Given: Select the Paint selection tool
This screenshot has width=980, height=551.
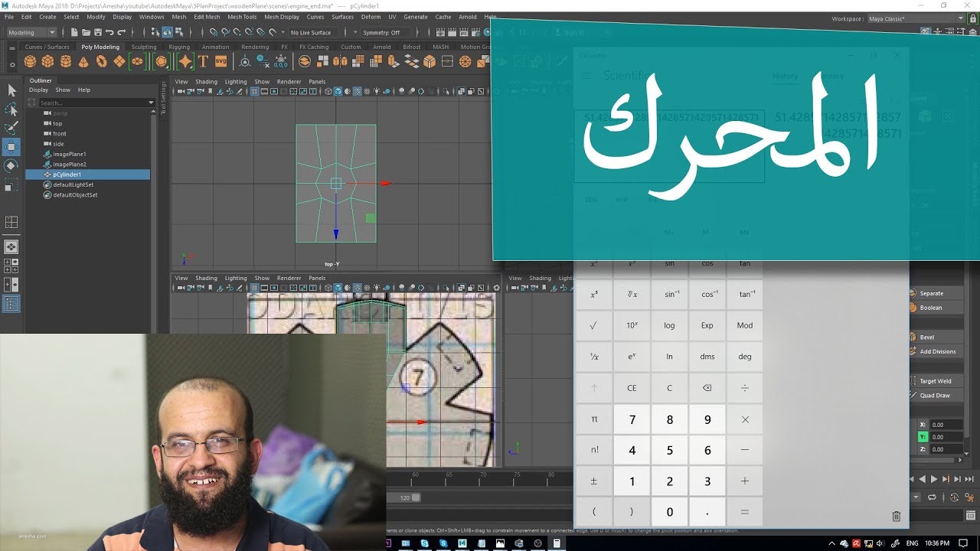Looking at the screenshot, I should pyautogui.click(x=11, y=128).
